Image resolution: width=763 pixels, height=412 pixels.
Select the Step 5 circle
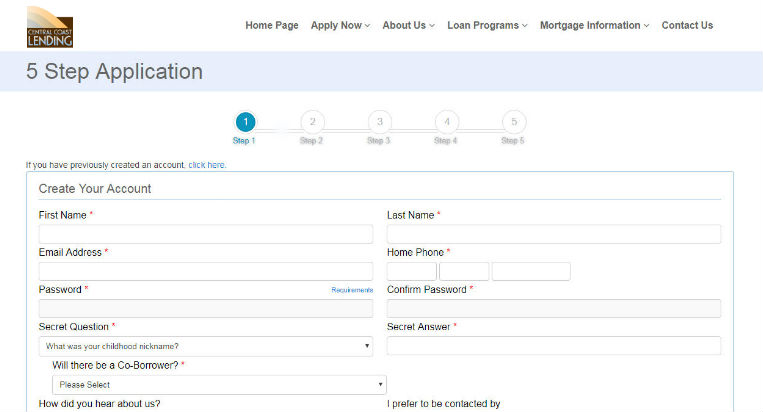pyautogui.click(x=514, y=122)
